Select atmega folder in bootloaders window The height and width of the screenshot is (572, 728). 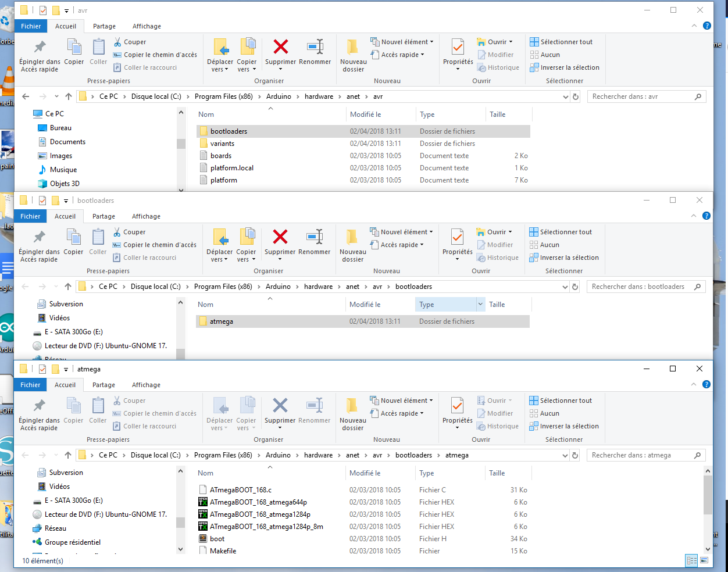[363, 321]
